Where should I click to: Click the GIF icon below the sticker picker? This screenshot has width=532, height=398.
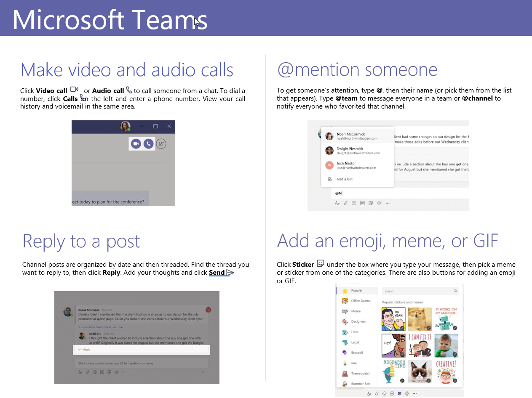[392, 394]
